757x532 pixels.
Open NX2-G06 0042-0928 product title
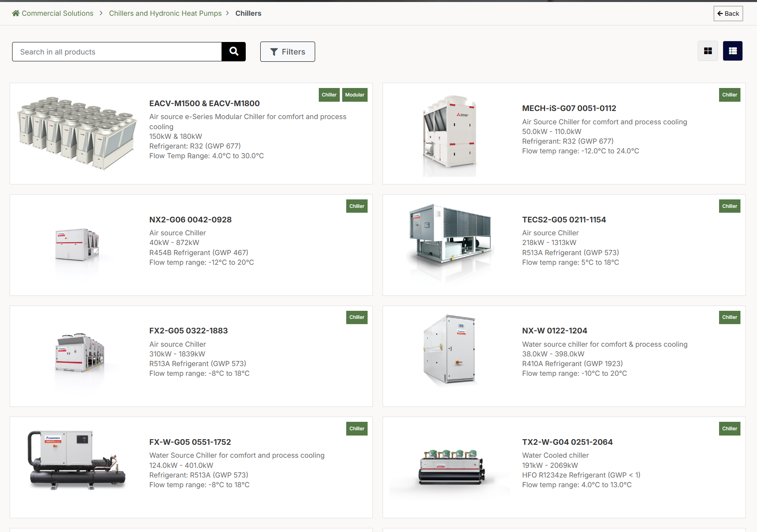point(190,220)
